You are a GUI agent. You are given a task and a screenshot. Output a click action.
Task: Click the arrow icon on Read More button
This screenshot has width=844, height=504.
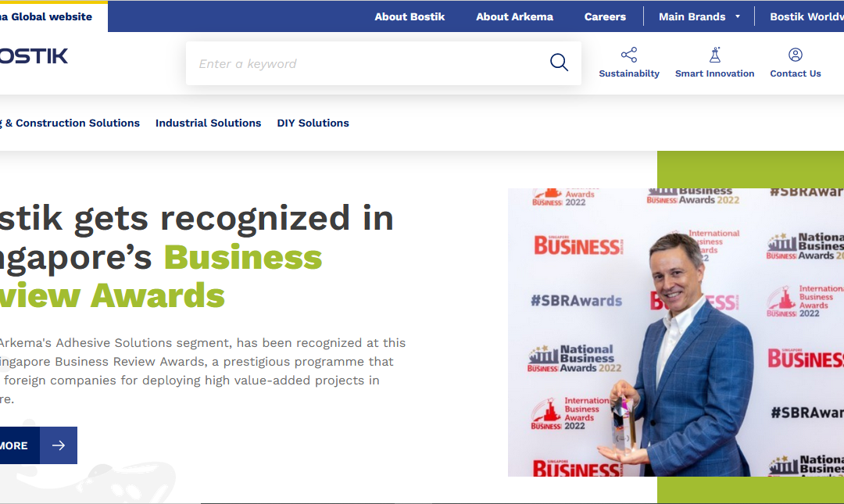point(59,445)
